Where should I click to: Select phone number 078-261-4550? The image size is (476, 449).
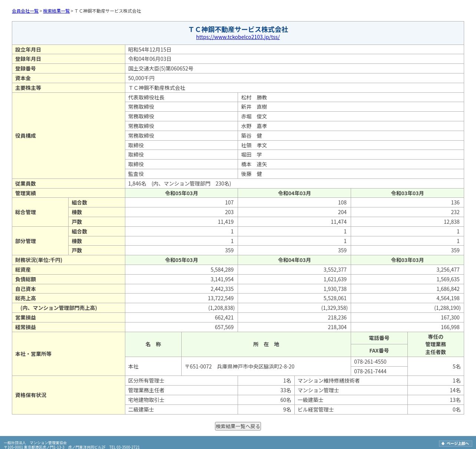pos(370,362)
